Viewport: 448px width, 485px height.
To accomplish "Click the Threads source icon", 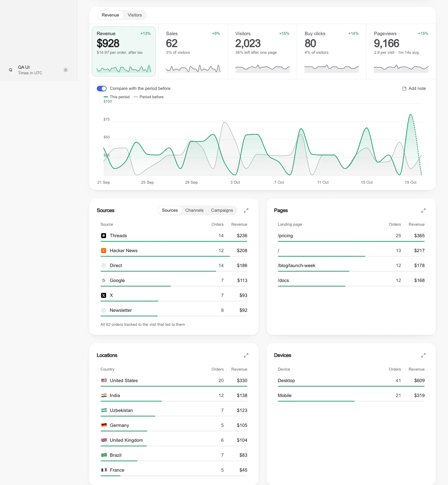I will (104, 236).
